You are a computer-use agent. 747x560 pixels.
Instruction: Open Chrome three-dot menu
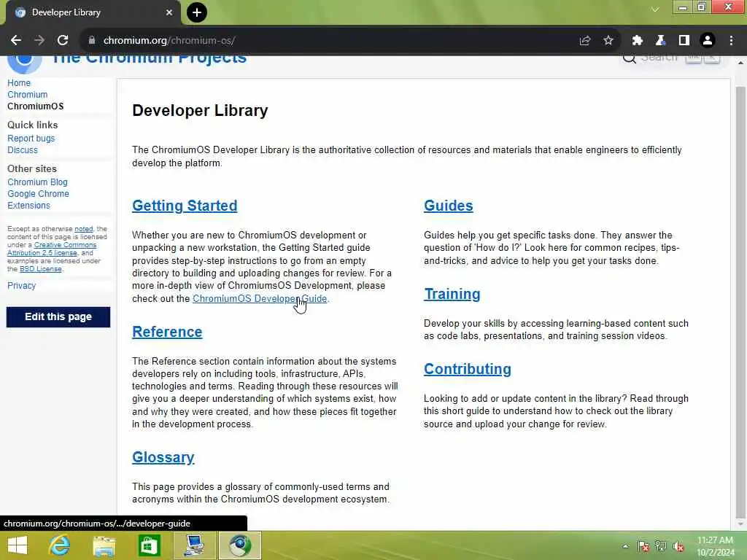click(731, 41)
